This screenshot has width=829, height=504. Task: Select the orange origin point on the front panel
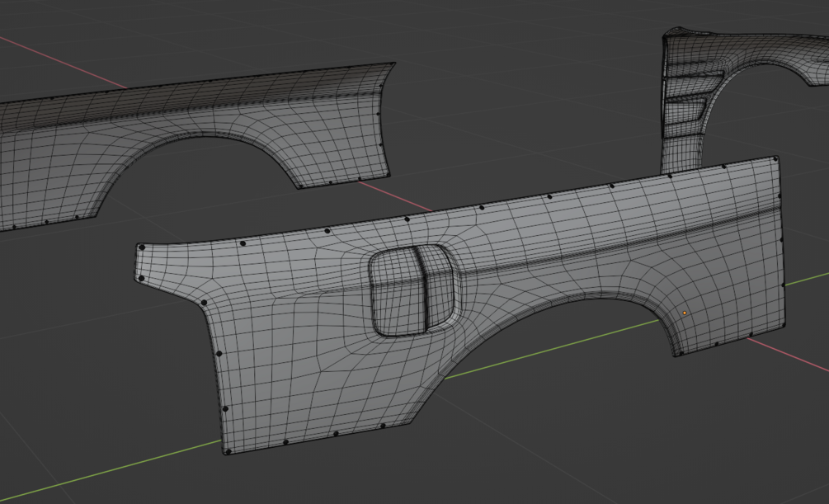coord(685,313)
